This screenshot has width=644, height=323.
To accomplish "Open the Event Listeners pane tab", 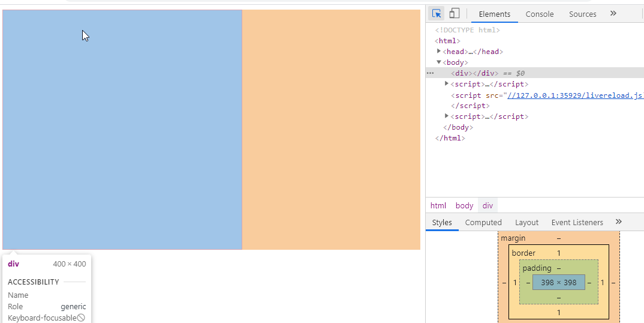I will click(577, 222).
